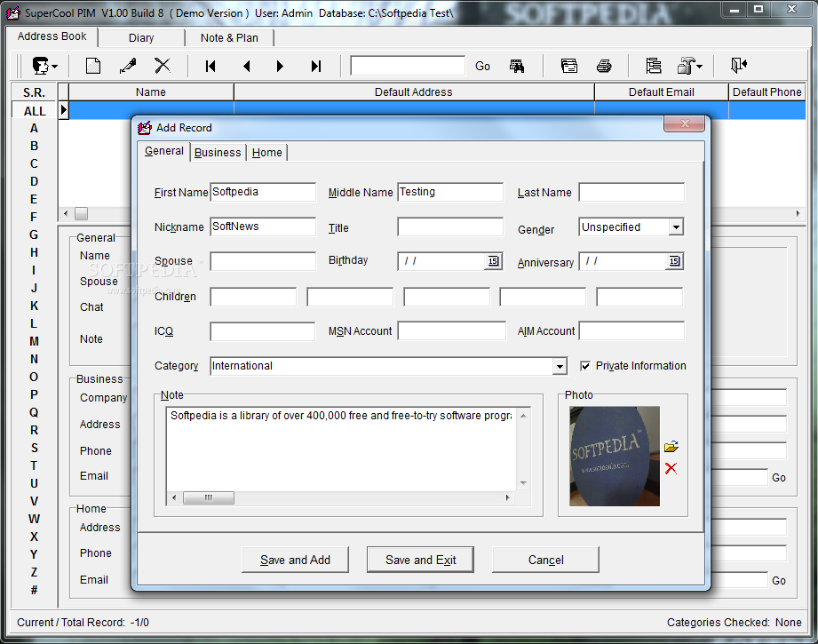Switch to the Address Book tab
818x644 pixels.
pyautogui.click(x=52, y=36)
